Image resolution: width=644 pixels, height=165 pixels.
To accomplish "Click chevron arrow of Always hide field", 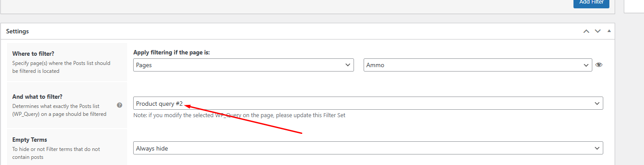I will click(597, 148).
